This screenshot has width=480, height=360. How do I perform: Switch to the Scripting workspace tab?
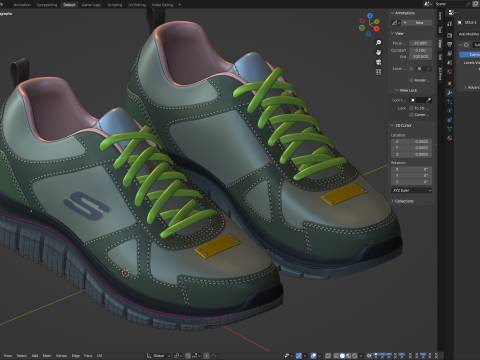pyautogui.click(x=115, y=5)
